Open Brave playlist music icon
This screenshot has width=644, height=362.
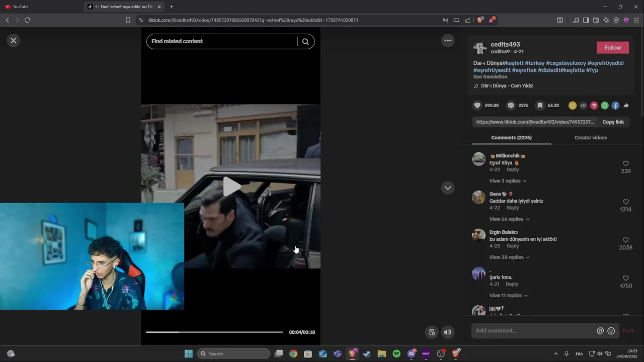[576, 20]
